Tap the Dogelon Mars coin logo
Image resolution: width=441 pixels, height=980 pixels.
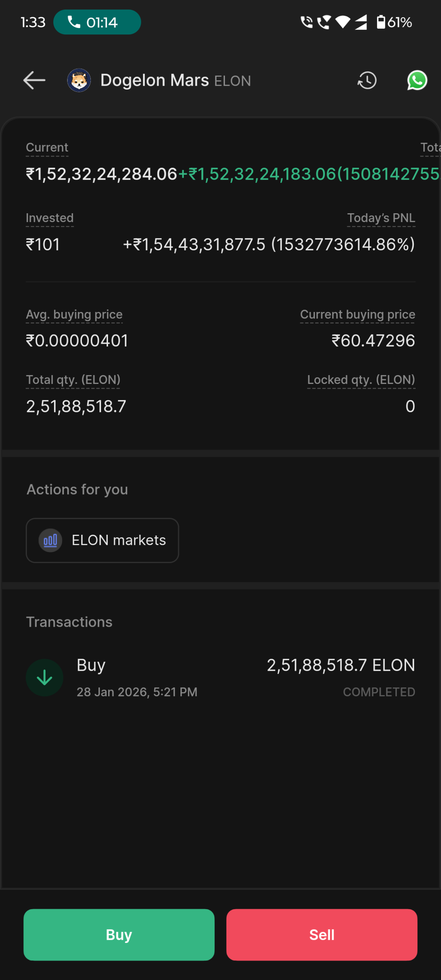[79, 80]
